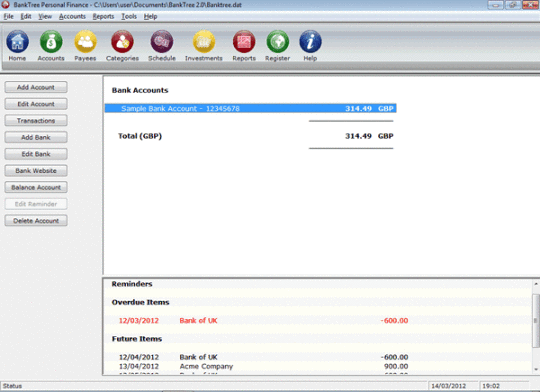Open the File menu
Viewport: 540px width, 392px height.
click(9, 16)
